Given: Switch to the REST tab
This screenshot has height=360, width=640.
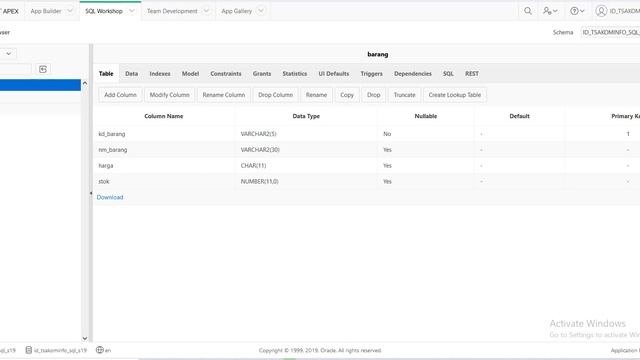Looking at the screenshot, I should [x=471, y=73].
